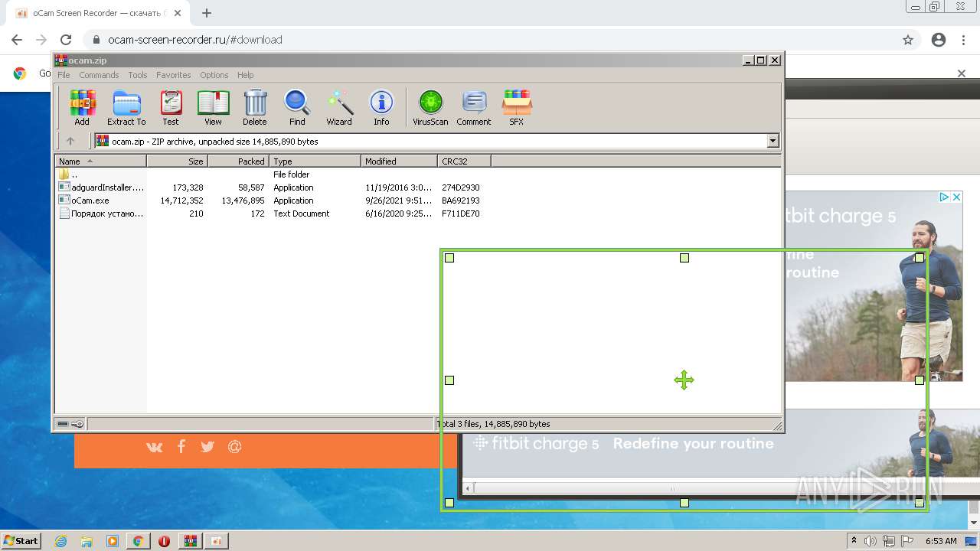Sort by the Size column header
Screen dimensions: 980x551
pos(177,161)
